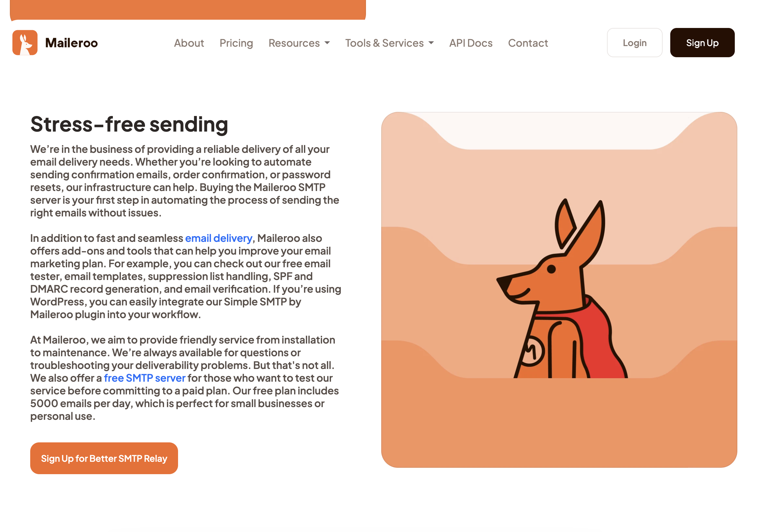This screenshot has width=772, height=532.
Task: Click the Maileroo kangaroo logo icon
Action: click(24, 42)
